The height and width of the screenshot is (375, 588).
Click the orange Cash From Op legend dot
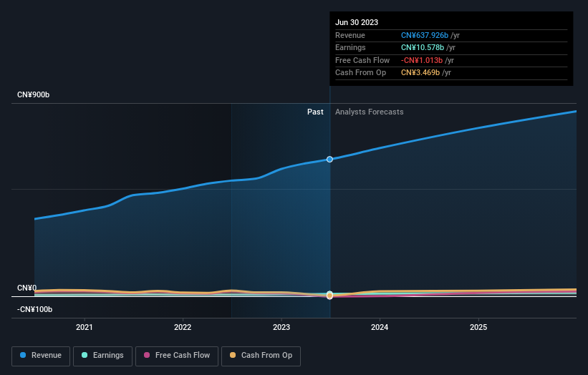pos(233,355)
